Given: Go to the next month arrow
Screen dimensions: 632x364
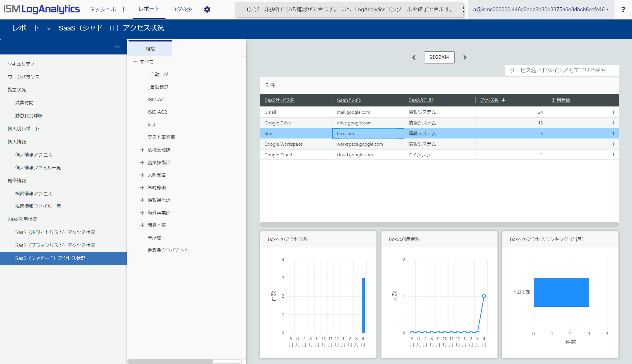Looking at the screenshot, I should pos(465,58).
